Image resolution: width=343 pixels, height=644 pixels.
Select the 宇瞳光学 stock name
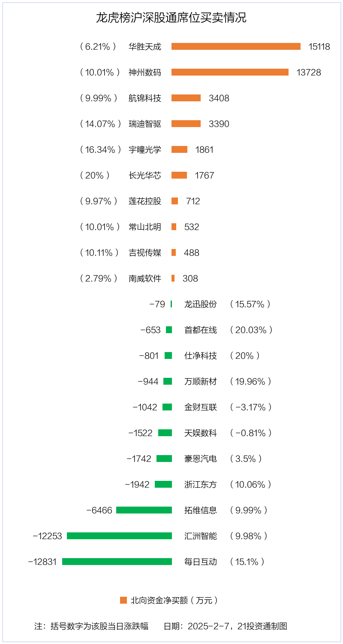[145, 149]
